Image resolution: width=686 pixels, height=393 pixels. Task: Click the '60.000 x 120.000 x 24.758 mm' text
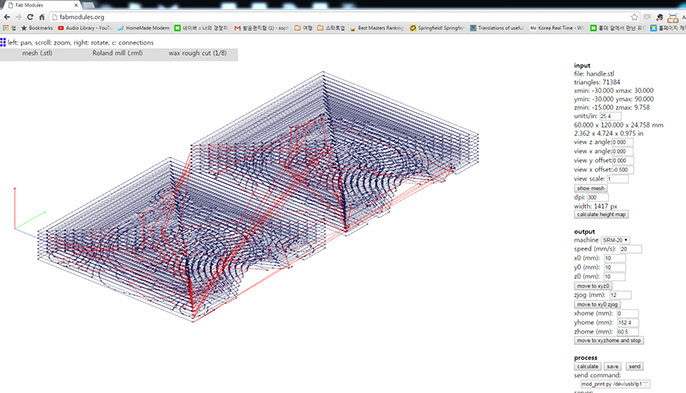click(619, 125)
